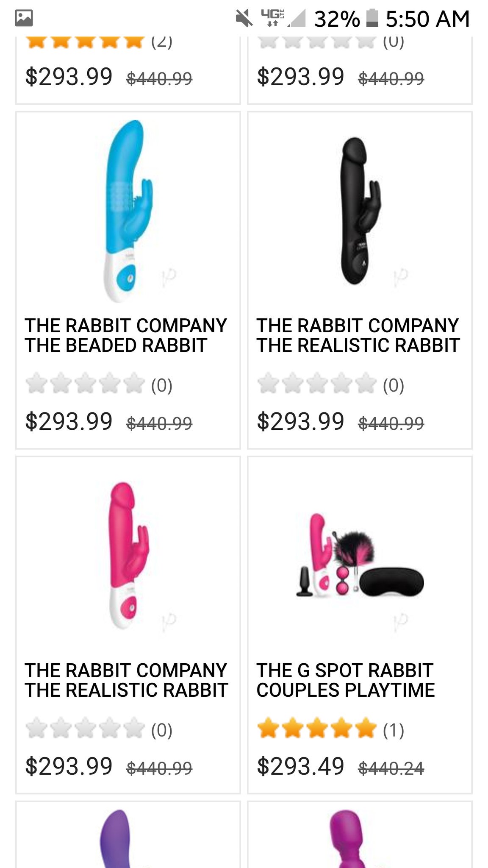Open black 'The Realistic Rabbit' title link

click(358, 335)
